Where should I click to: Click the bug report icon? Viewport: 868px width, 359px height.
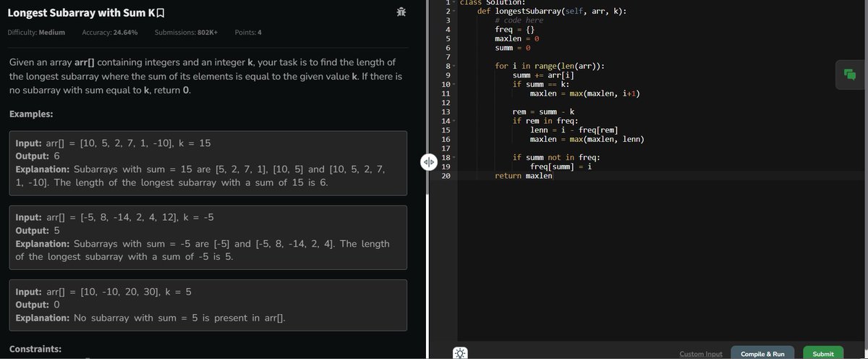pos(401,11)
